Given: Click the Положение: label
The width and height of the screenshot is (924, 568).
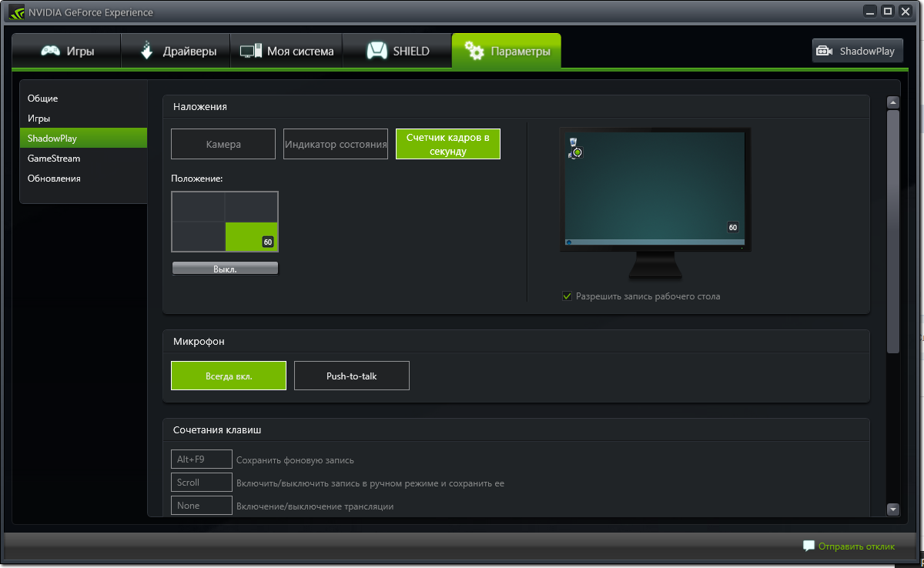Looking at the screenshot, I should tap(197, 179).
